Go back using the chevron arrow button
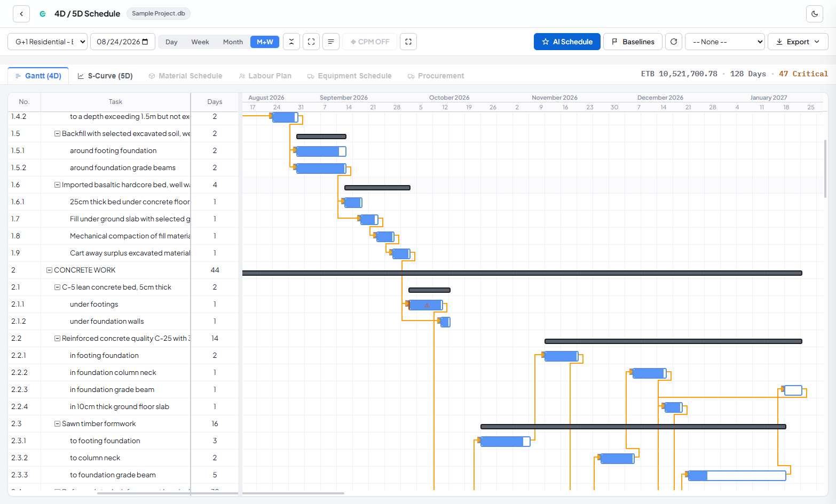This screenshot has width=836, height=504. click(21, 14)
